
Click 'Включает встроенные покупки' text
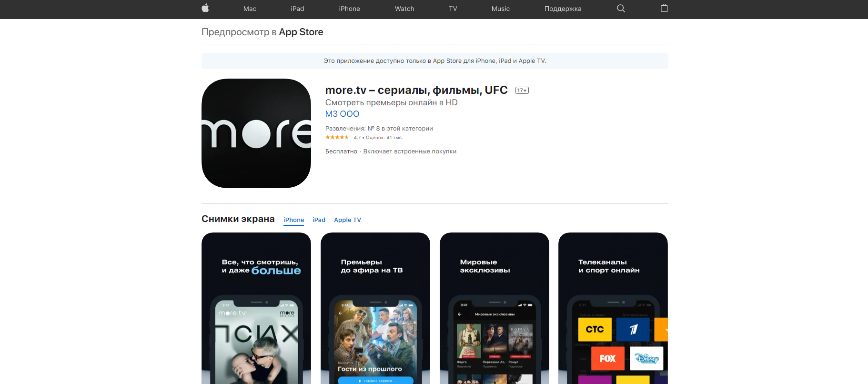click(410, 152)
